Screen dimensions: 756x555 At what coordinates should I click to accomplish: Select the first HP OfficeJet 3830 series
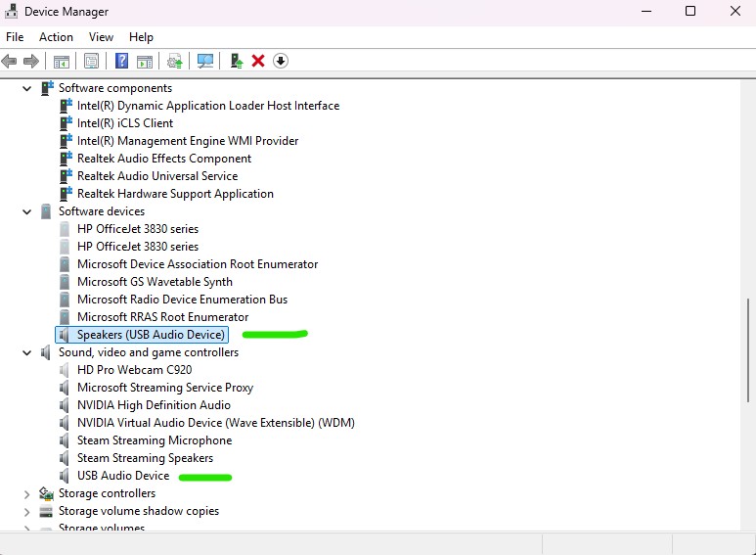pos(138,229)
